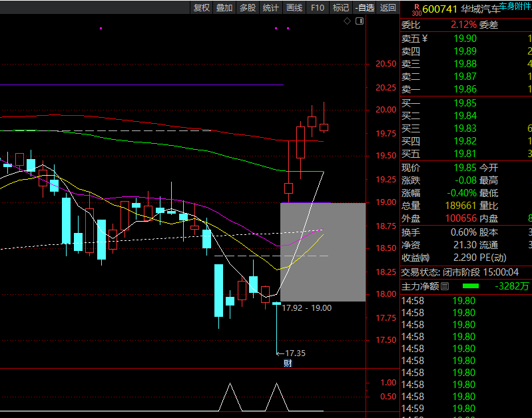Open the 主力净额 detail list icon
Screen dimensions: 532x418
point(445,286)
